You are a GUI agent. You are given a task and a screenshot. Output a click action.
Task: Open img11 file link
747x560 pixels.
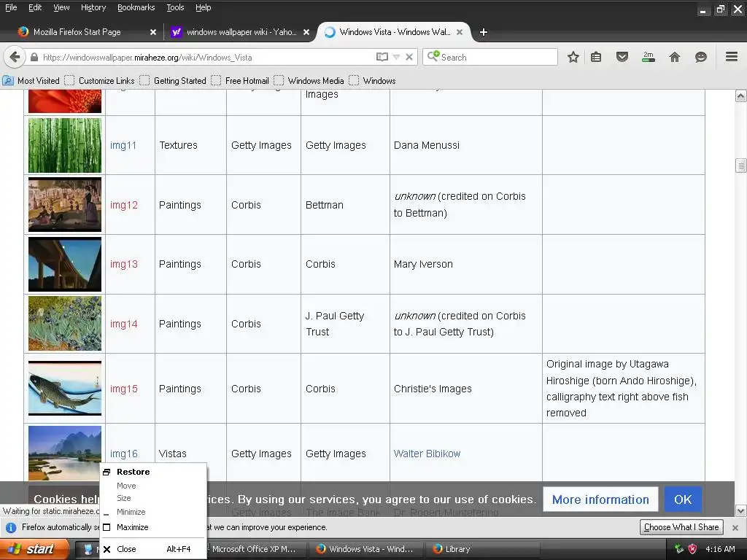123,145
